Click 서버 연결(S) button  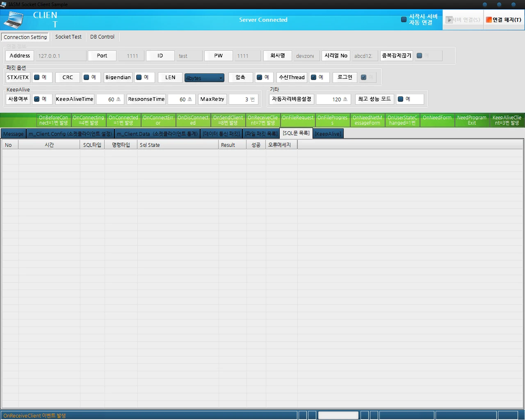pos(463,20)
